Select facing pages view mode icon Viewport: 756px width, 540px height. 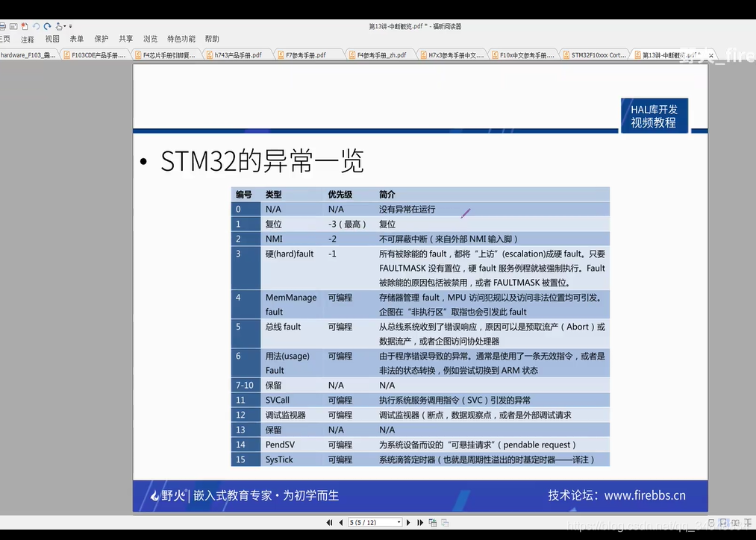(735, 523)
